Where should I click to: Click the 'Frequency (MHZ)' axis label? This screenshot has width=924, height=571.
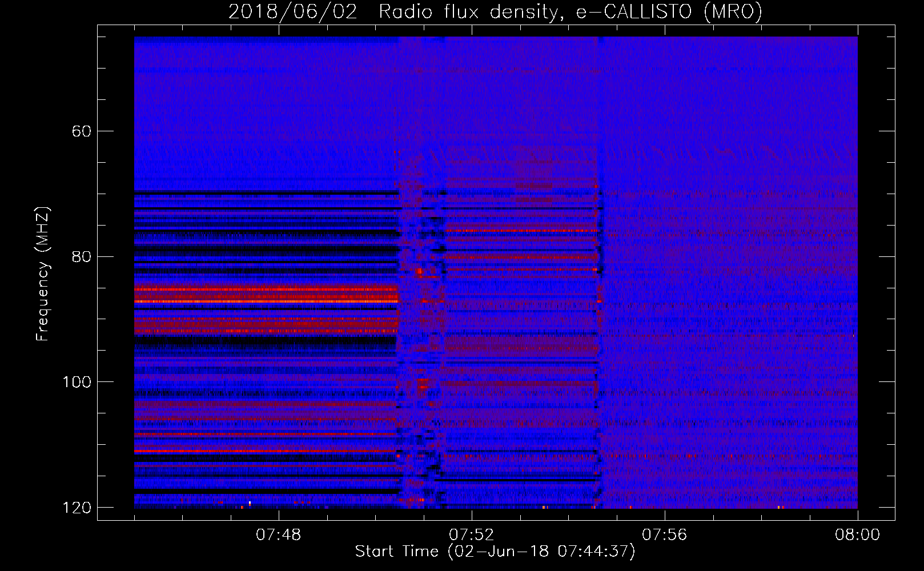(43, 274)
